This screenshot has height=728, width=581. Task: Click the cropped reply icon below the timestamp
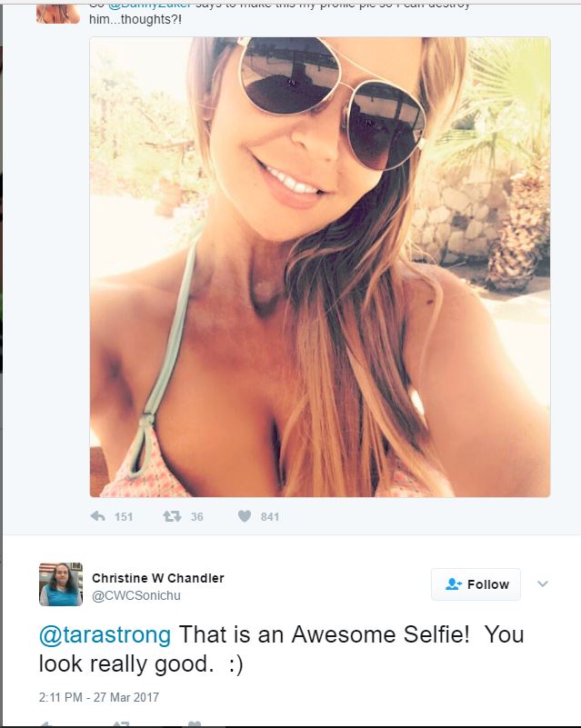coord(45,724)
